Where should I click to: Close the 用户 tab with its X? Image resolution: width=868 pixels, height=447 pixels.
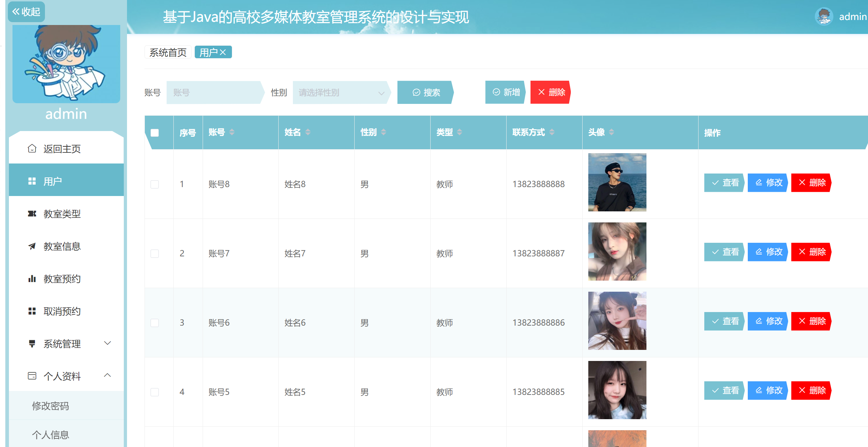pos(223,52)
